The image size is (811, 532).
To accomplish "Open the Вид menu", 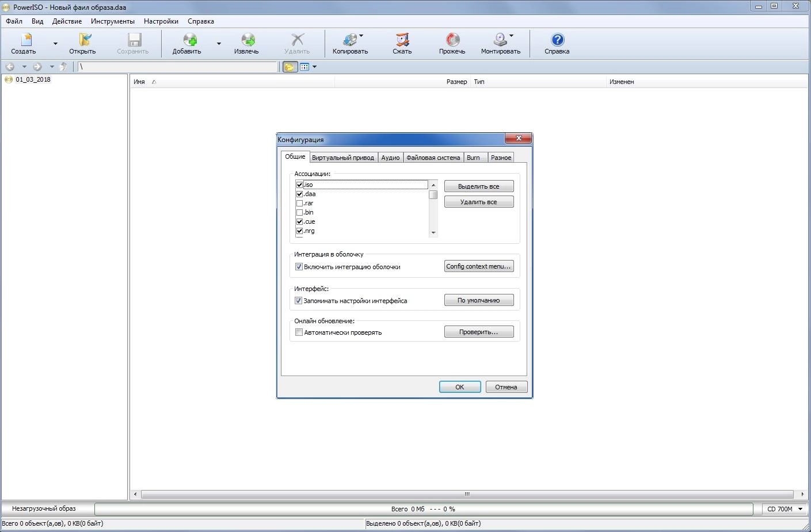I will 37,21.
